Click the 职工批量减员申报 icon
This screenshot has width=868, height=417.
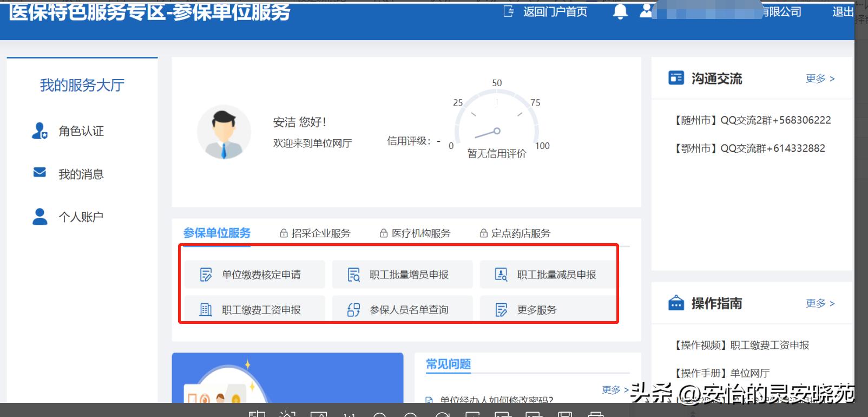pos(501,275)
